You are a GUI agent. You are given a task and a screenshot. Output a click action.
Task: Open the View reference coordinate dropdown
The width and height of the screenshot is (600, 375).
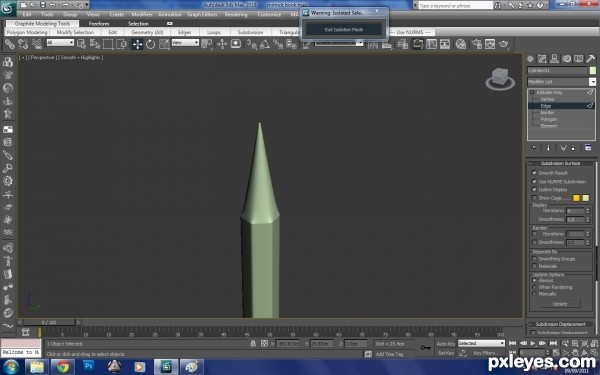[x=186, y=42]
